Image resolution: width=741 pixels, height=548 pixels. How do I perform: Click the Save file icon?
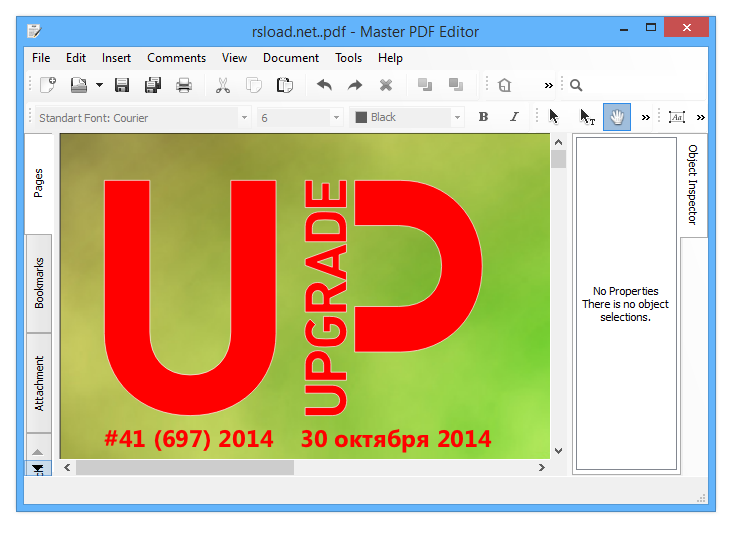pos(122,85)
